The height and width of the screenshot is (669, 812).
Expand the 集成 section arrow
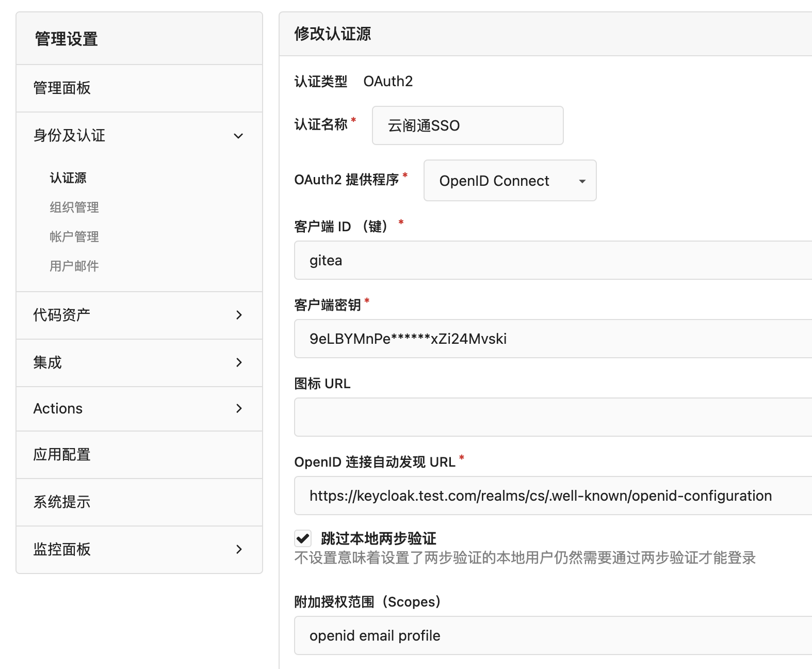pos(238,362)
